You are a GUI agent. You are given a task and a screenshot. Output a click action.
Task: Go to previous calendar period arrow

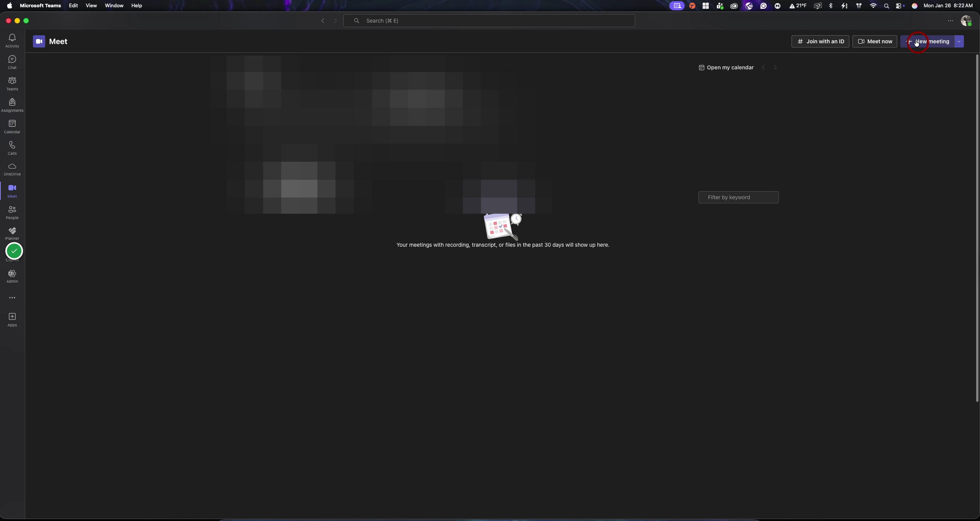click(x=763, y=67)
